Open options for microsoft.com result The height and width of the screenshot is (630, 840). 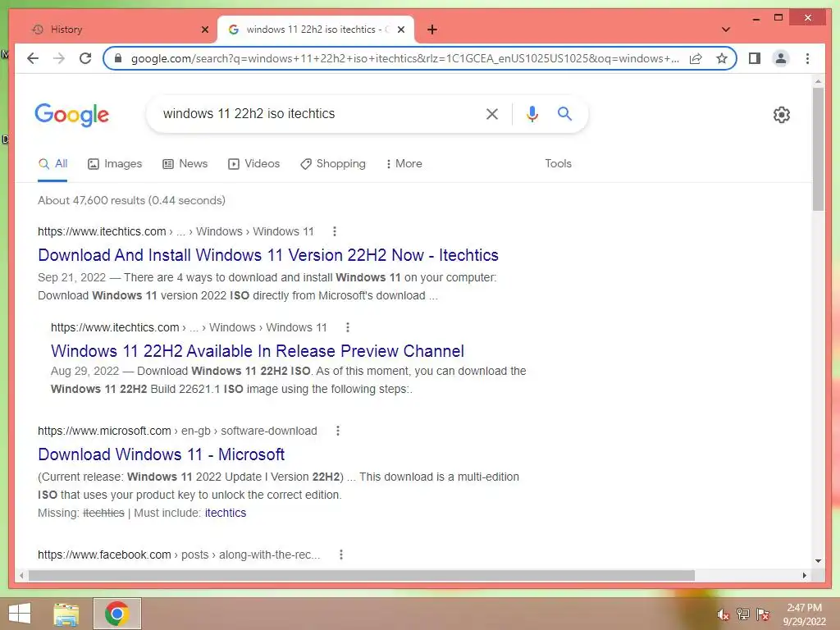point(337,431)
